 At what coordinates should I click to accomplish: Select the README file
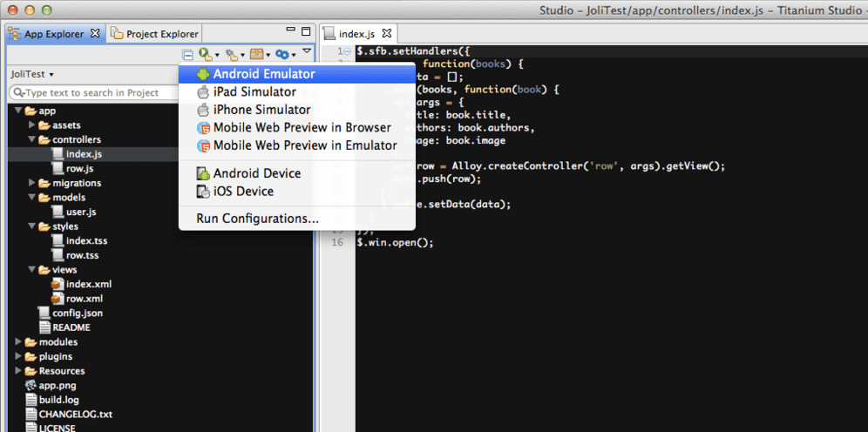pyautogui.click(x=71, y=327)
